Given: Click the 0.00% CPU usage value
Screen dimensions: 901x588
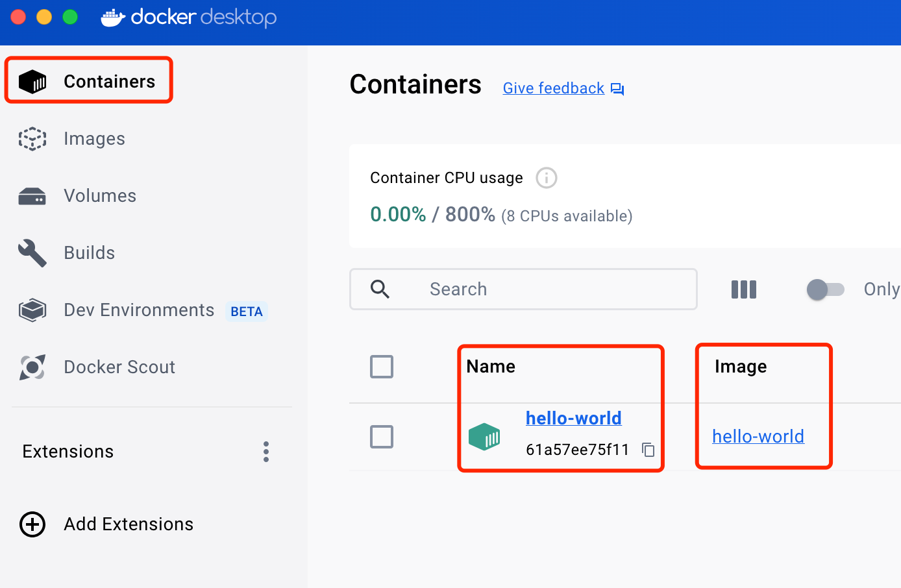Looking at the screenshot, I should click(398, 214).
